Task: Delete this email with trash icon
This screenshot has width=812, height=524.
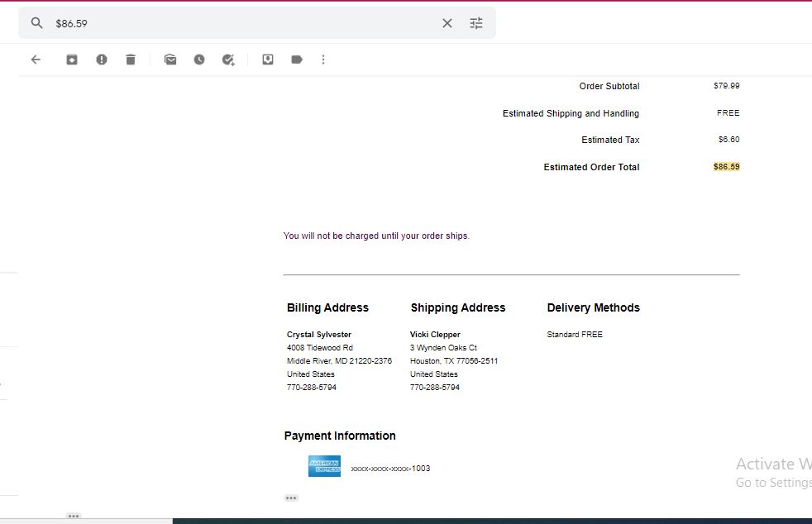Action: (x=131, y=60)
